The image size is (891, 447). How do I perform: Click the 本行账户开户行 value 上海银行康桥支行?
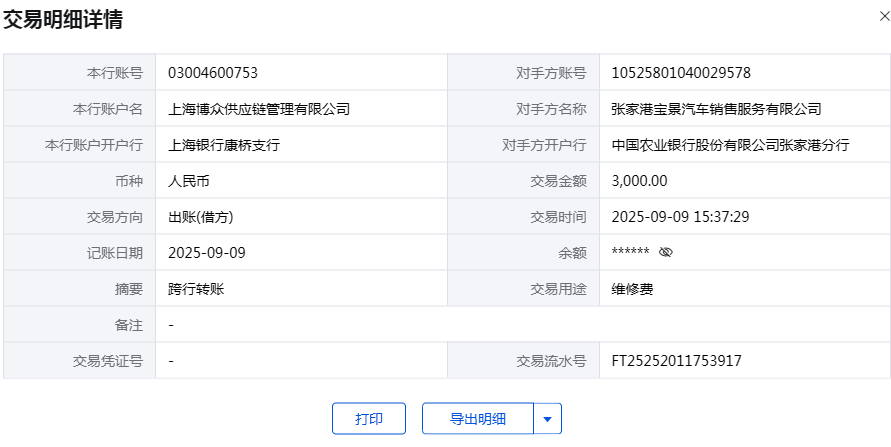coord(224,145)
